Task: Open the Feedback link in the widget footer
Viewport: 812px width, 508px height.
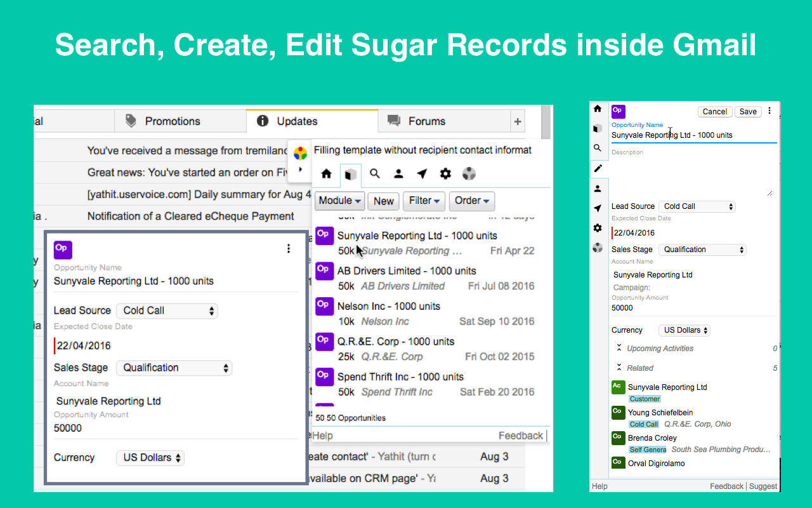Action: tap(521, 436)
